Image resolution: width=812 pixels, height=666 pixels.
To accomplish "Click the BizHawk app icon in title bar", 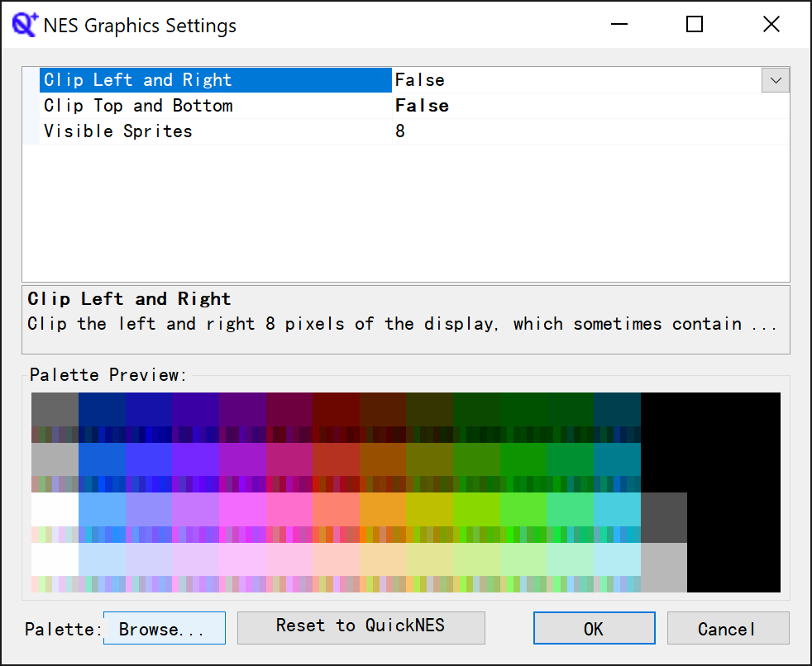I will pos(24,24).
